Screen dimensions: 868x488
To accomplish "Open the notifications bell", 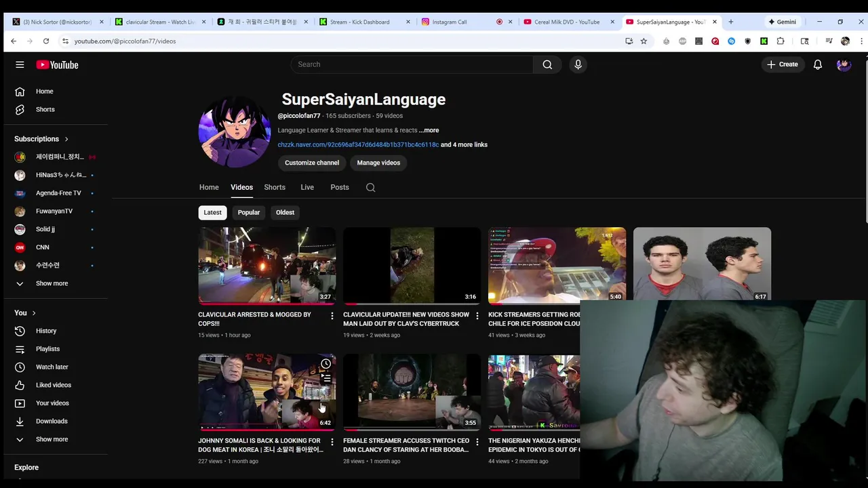I will point(818,64).
